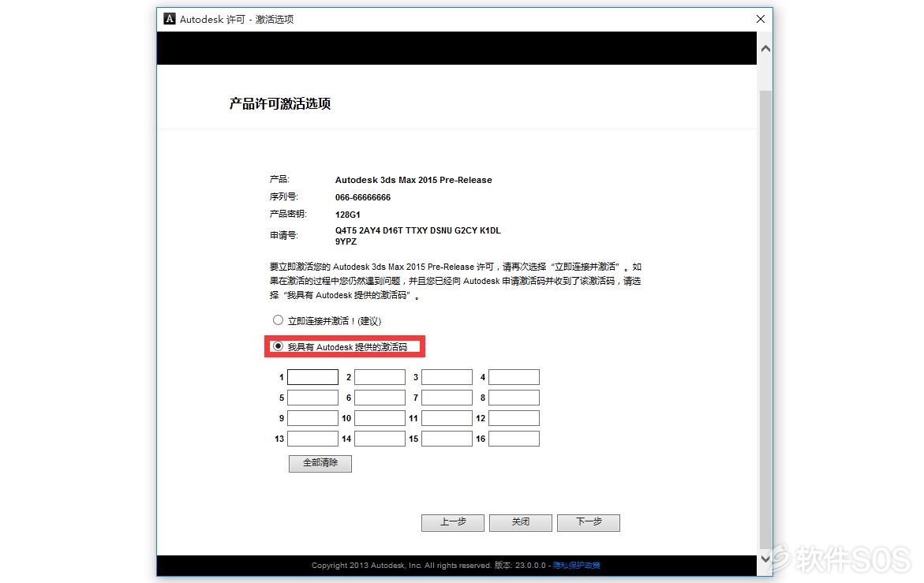The image size is (924, 583).
Task: Click the 产品密钥 label
Action: [x=288, y=215]
